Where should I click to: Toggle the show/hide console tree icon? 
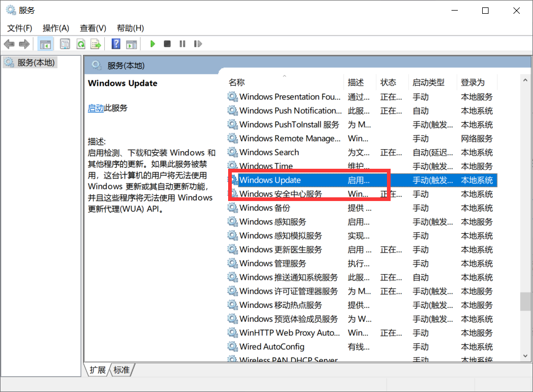[x=45, y=44]
